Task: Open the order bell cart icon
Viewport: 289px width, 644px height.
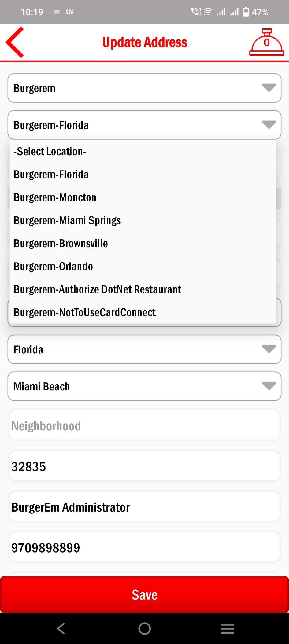Action: click(266, 42)
